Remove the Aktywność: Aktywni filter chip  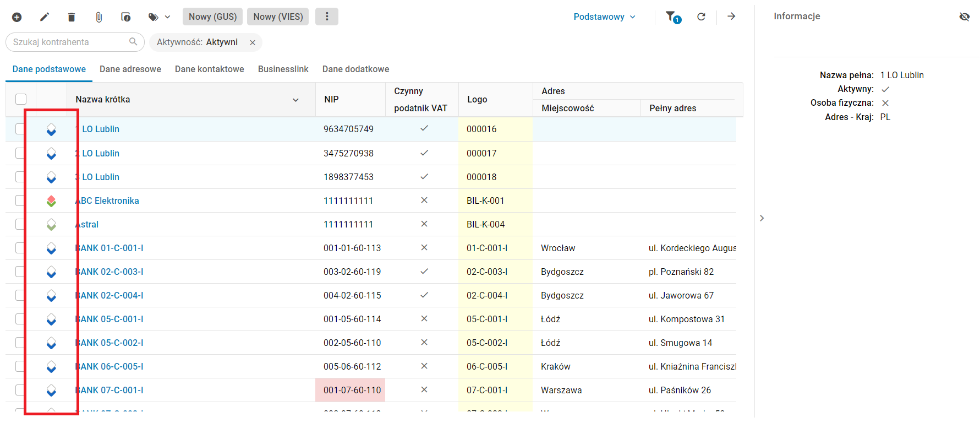(x=253, y=42)
